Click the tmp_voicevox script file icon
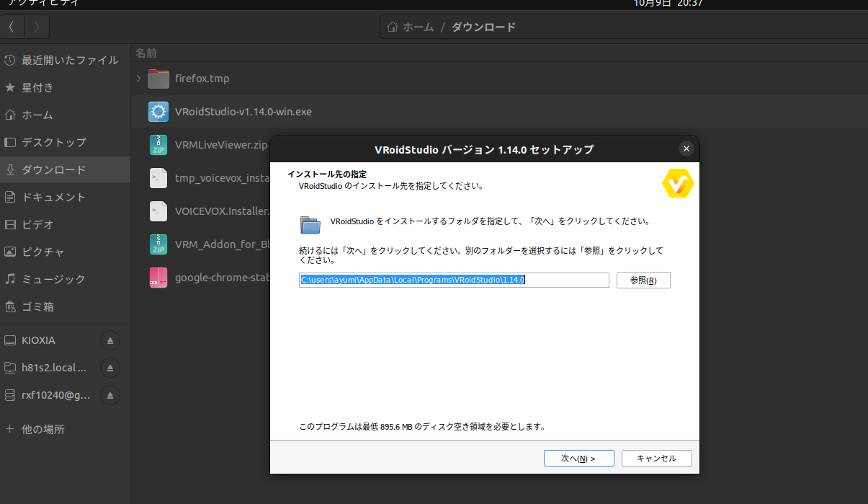This screenshot has width=868, height=504. 158,178
